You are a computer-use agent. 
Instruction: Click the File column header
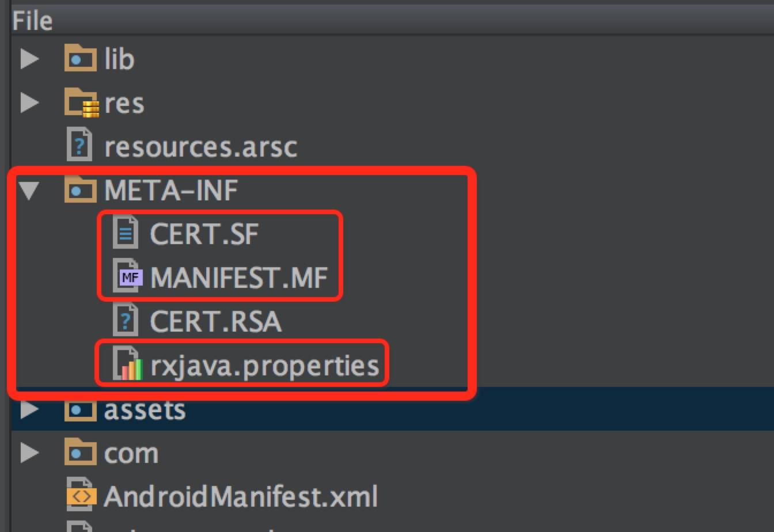32,21
